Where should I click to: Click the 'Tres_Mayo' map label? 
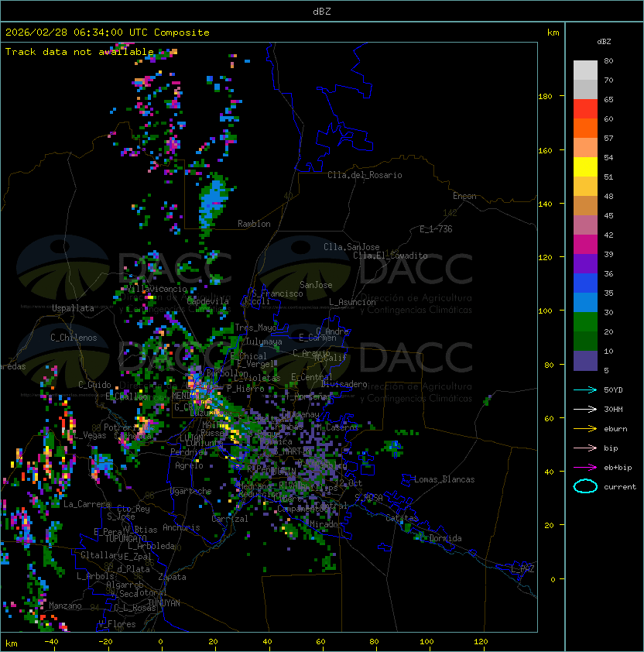pos(255,328)
